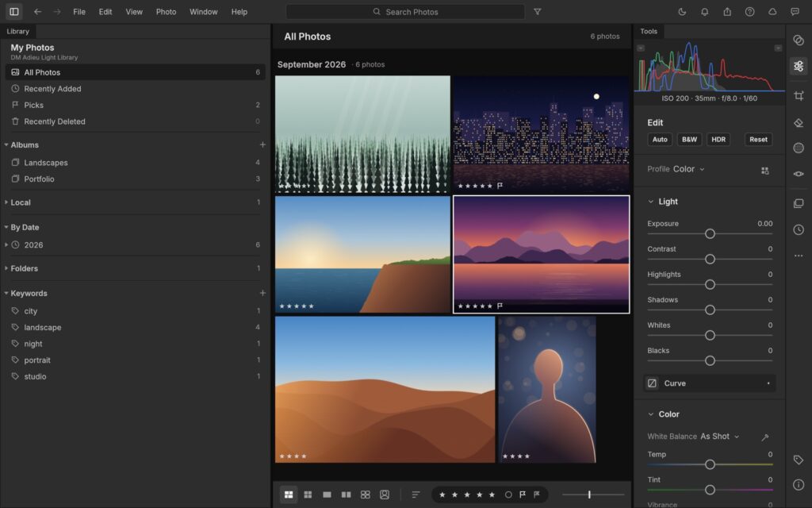Expand the Local section
This screenshot has height=508, width=812.
pos(6,202)
